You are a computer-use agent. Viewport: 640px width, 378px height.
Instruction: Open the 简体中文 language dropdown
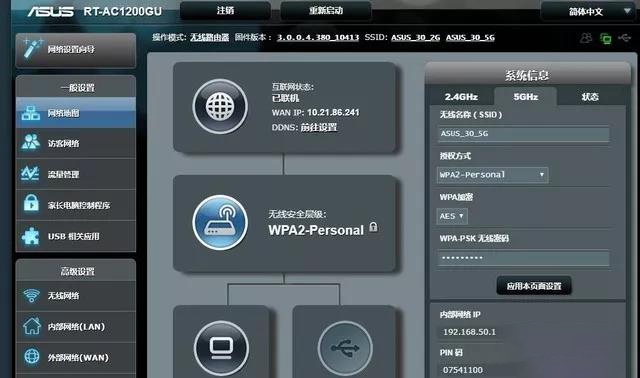pos(588,12)
